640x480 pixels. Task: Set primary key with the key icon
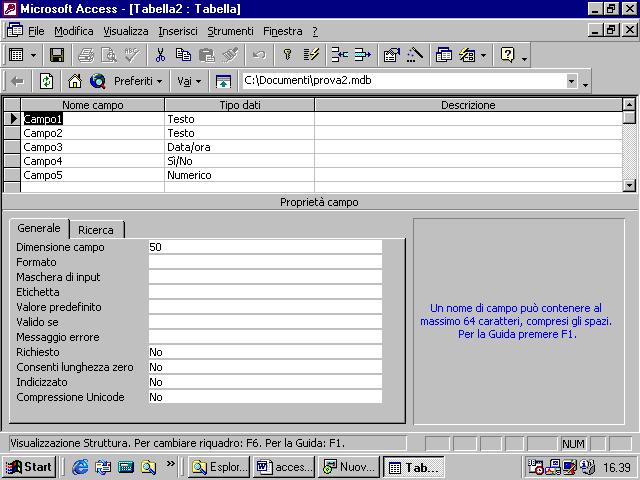point(288,55)
